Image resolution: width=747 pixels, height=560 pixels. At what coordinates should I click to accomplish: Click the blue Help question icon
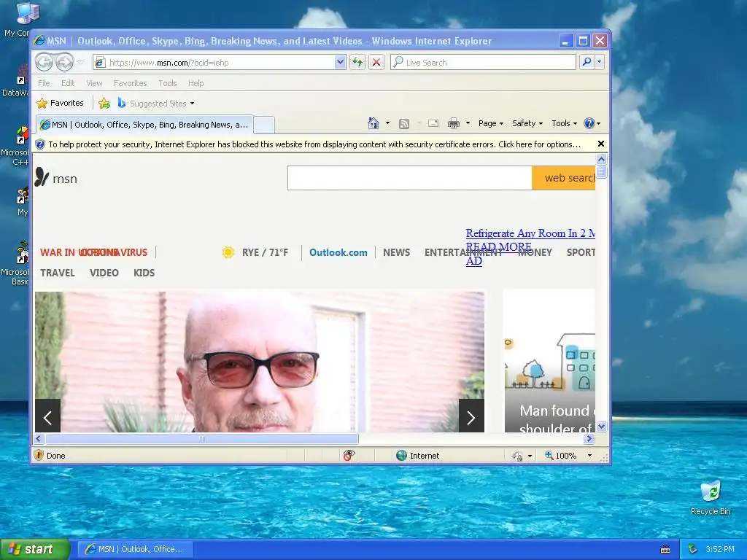click(589, 123)
